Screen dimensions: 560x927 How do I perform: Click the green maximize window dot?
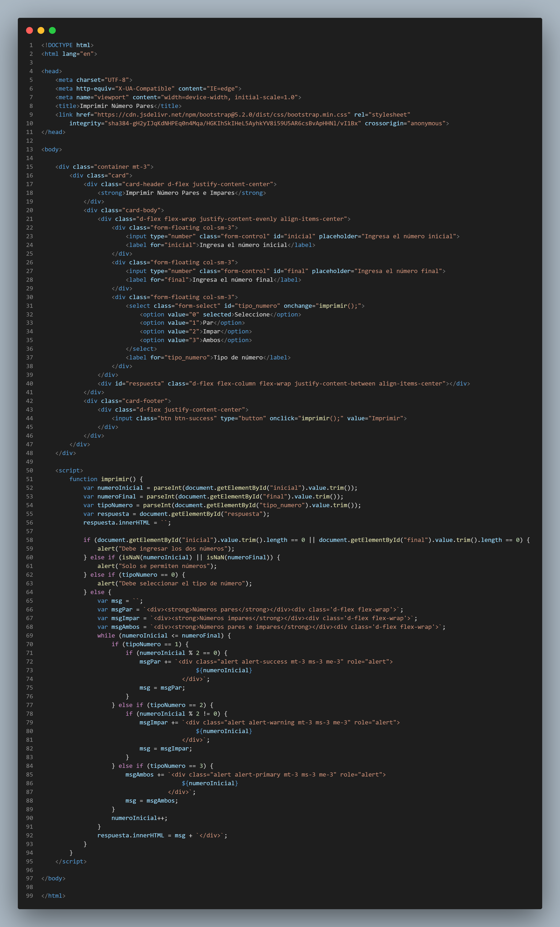[x=52, y=30]
